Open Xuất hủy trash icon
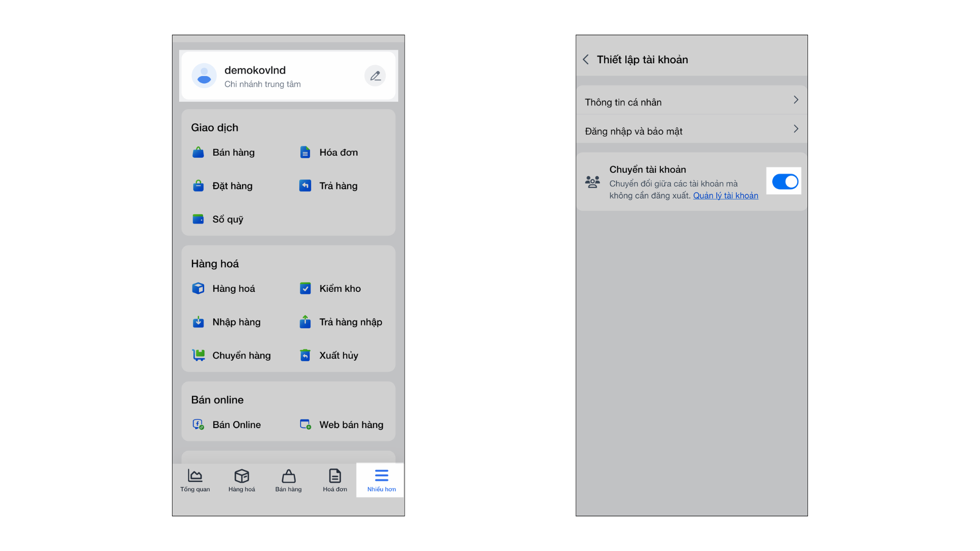Image resolution: width=980 pixels, height=551 pixels. 305,356
